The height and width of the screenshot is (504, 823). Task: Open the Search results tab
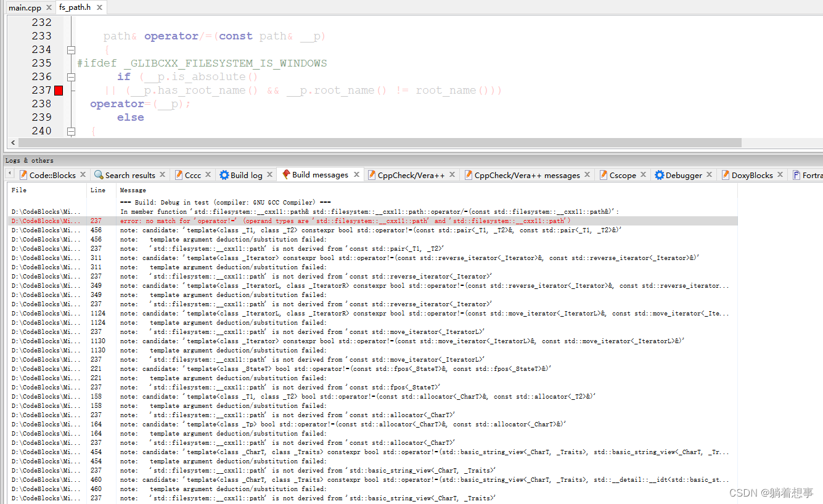click(130, 176)
